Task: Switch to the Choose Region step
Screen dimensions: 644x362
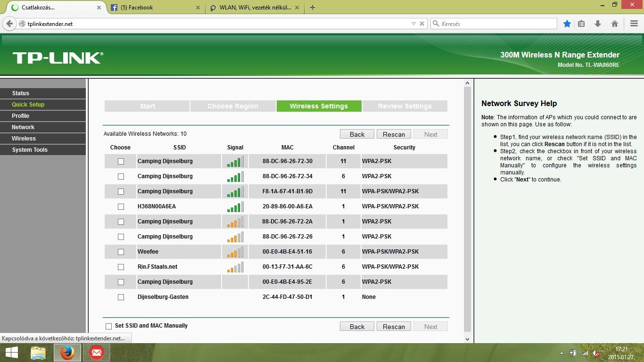Action: point(233,106)
